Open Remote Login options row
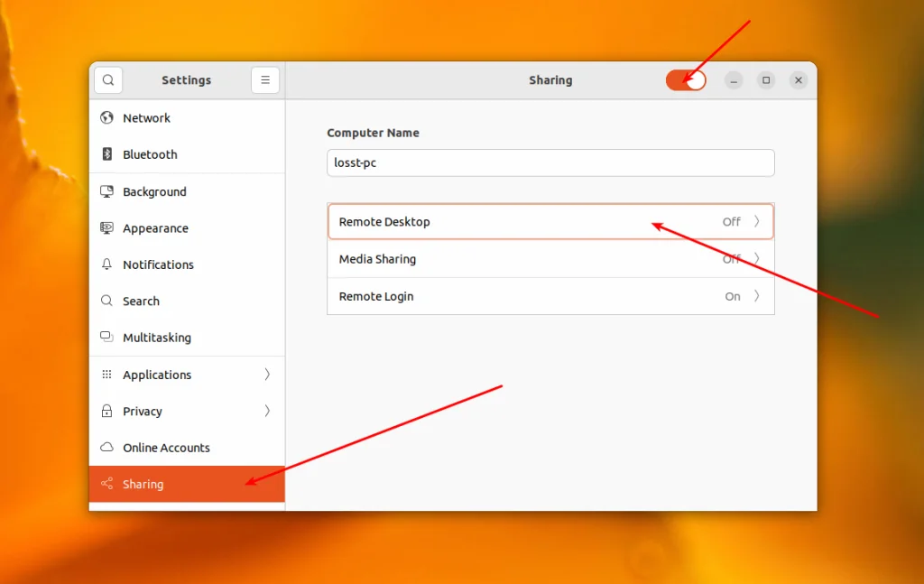Screen dimensions: 924x584 (x=550, y=296)
